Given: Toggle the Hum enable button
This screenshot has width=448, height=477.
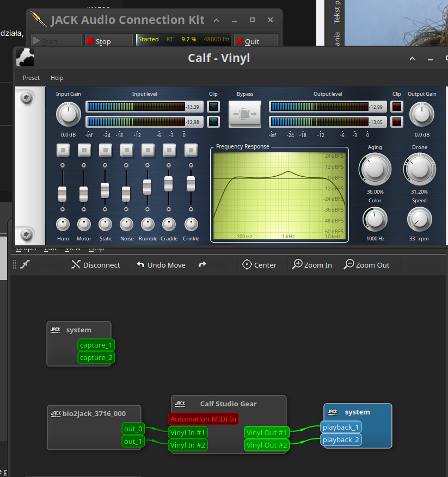Looking at the screenshot, I should point(63,150).
